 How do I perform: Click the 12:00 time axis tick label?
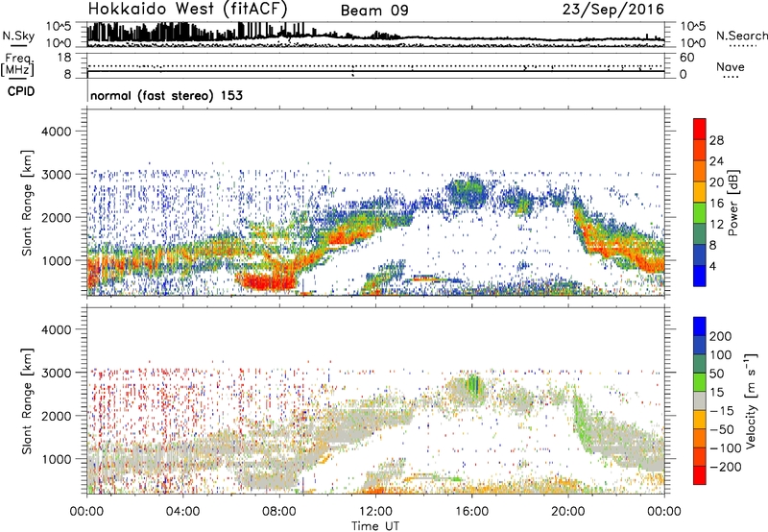375,512
